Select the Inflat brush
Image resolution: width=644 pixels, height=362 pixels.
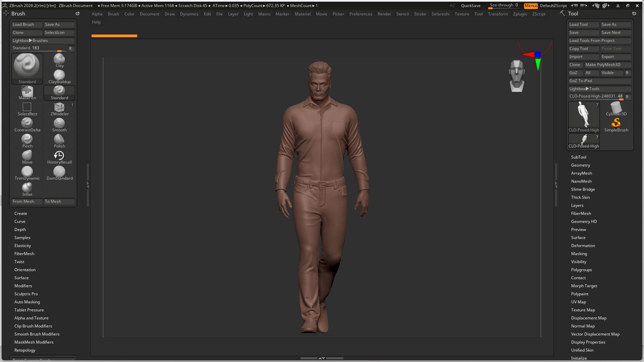click(x=27, y=189)
